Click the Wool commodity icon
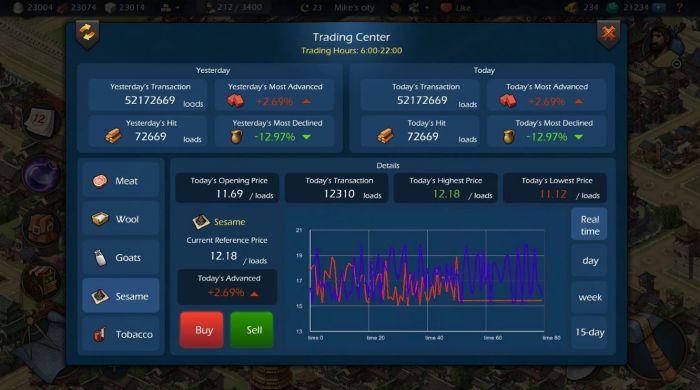Viewport: 700px width, 390px height. click(x=100, y=219)
